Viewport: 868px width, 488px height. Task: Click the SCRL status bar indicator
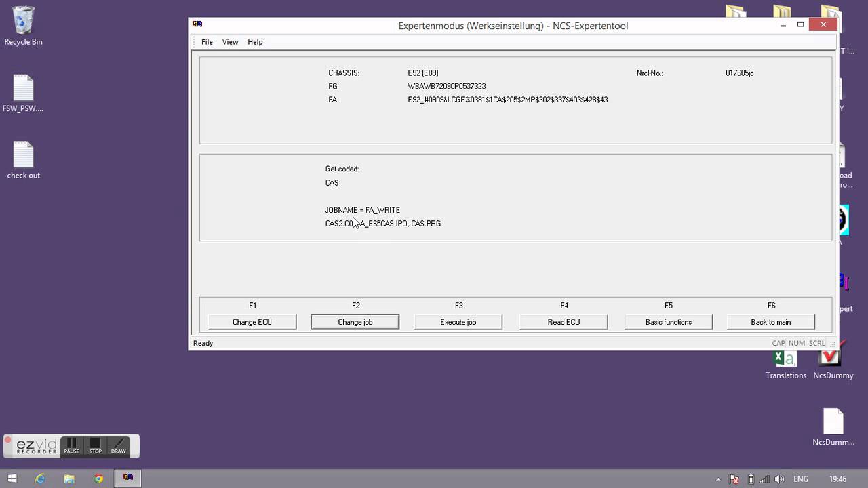point(817,343)
